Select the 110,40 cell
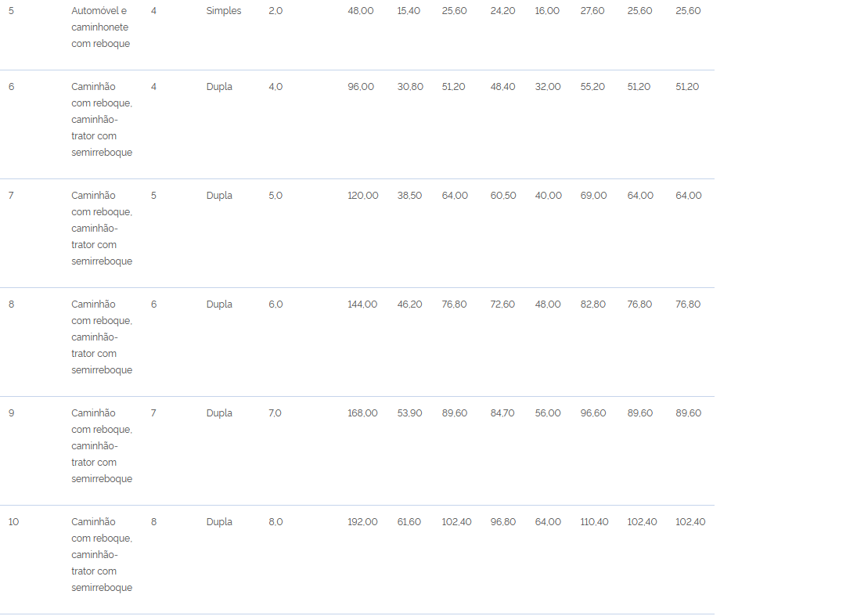857x616 pixels. 595,522
